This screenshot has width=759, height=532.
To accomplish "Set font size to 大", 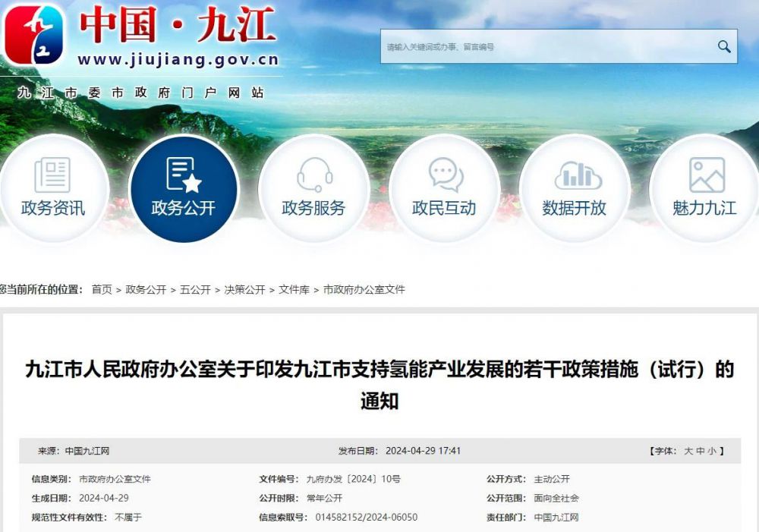I will tap(688, 451).
